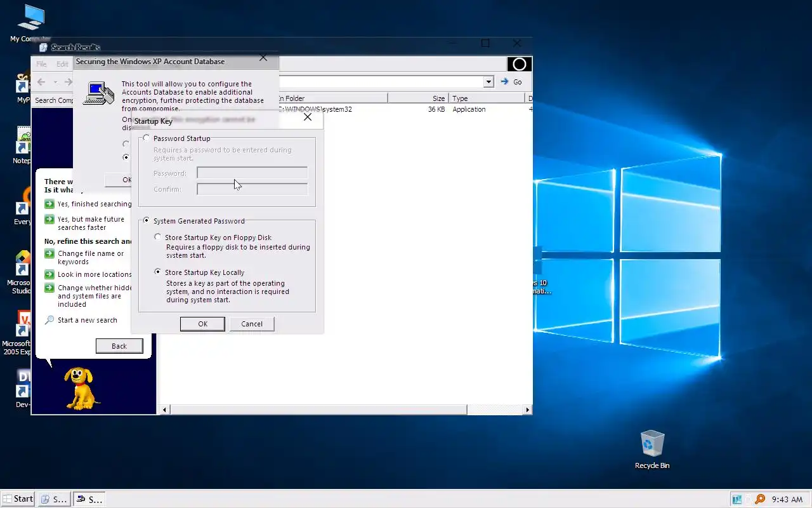812x508 pixels.
Task: Select the Application type cell
Action: coord(469,109)
